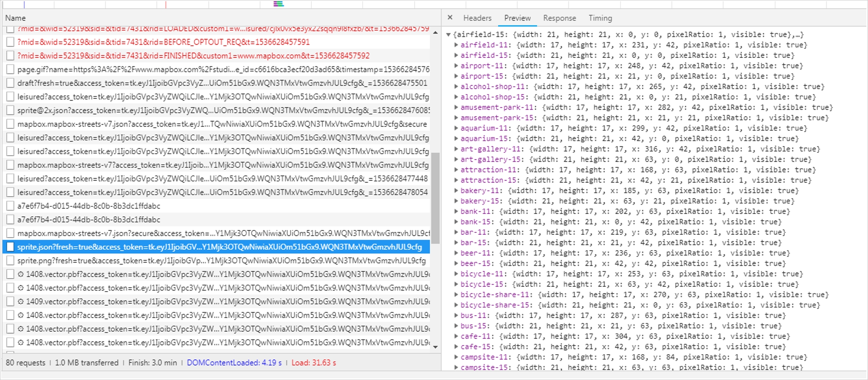Click the file icon for page.gif request
Viewport: 868px width, 380px height.
coord(10,69)
